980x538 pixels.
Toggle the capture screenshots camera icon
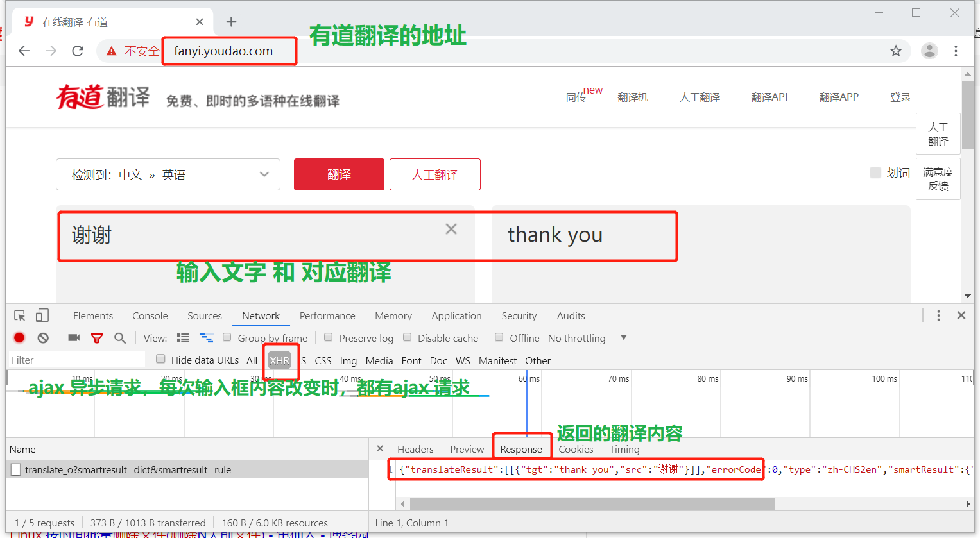(x=74, y=338)
